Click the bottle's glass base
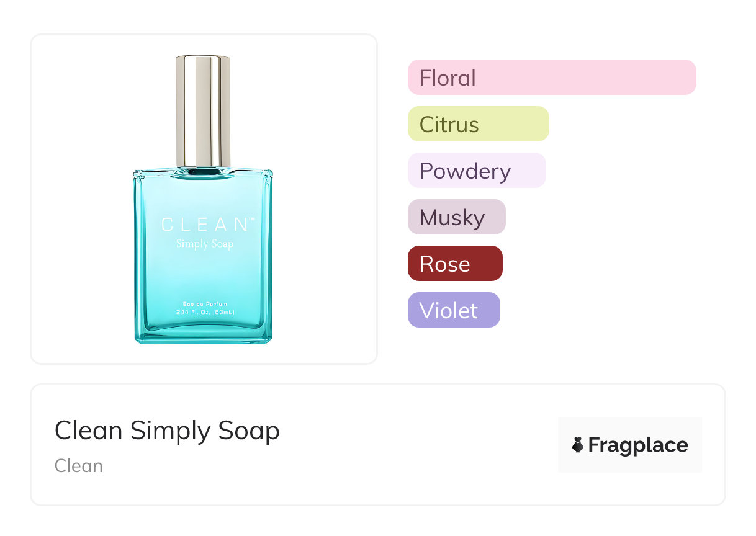756x536 pixels. 203,334
